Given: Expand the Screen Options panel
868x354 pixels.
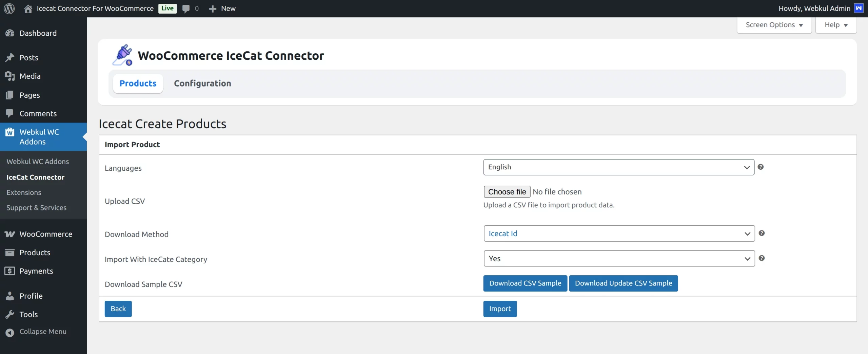Looking at the screenshot, I should (774, 25).
